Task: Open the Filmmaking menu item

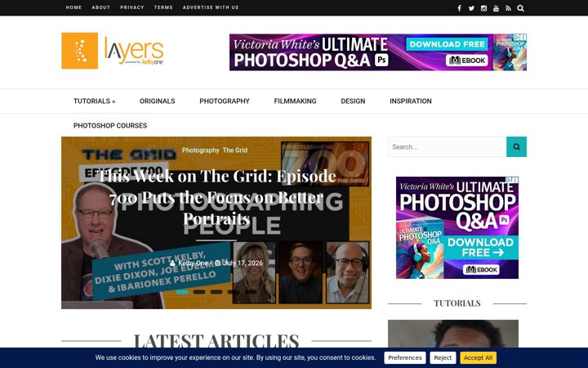Action: [295, 101]
